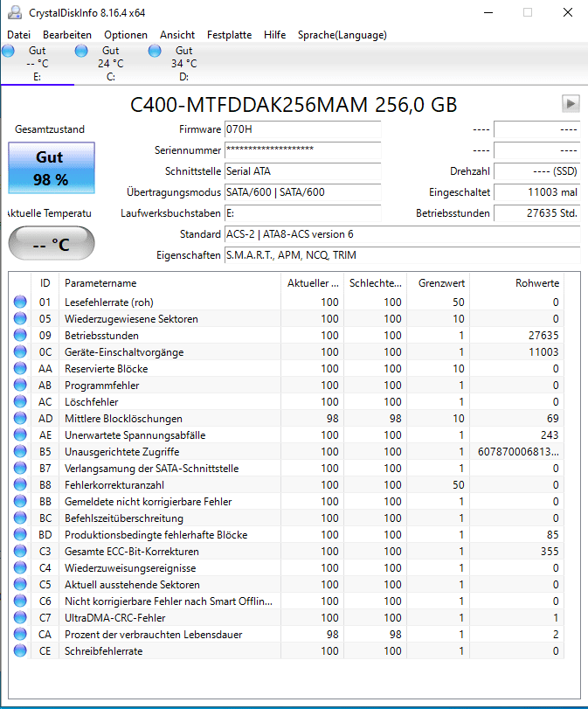Image resolution: width=588 pixels, height=709 pixels.
Task: Click the Standard ACS-2 field
Action: coord(402,234)
